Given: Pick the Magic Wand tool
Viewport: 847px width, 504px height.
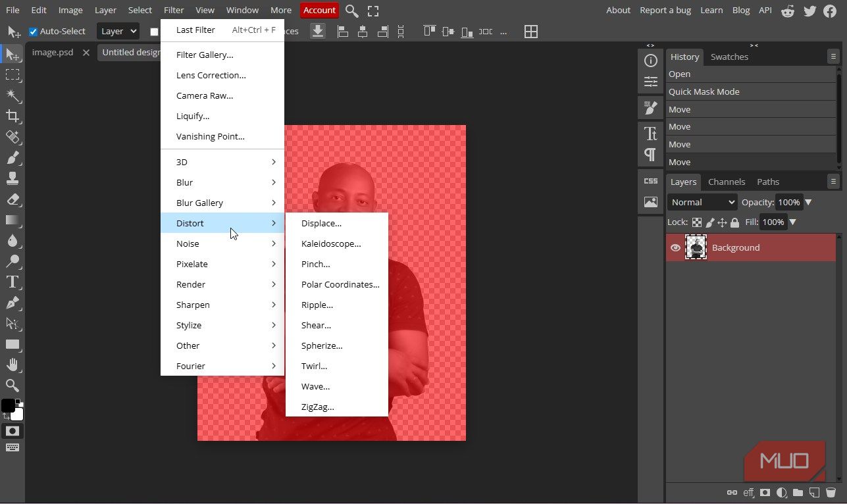Looking at the screenshot, I should [13, 95].
